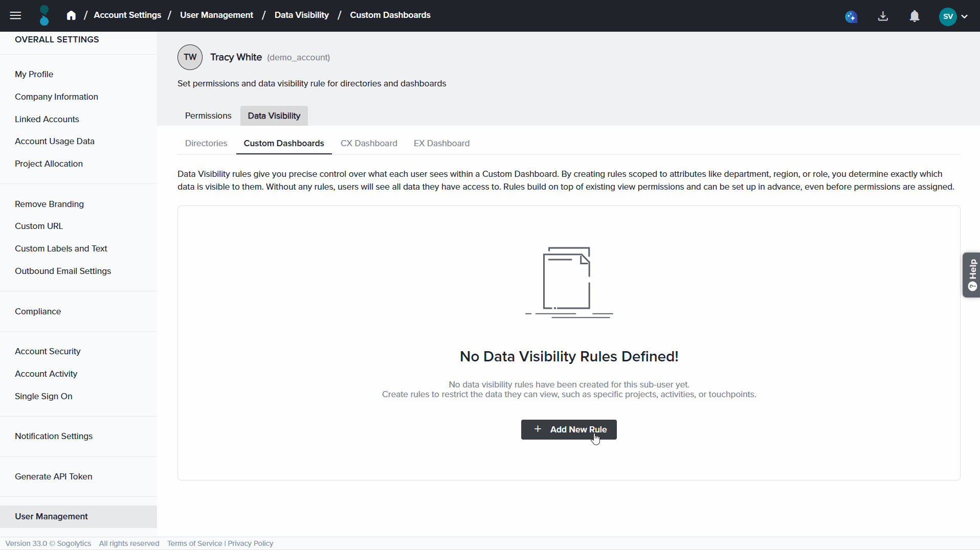Open Single Sign On in sidebar

(43, 396)
